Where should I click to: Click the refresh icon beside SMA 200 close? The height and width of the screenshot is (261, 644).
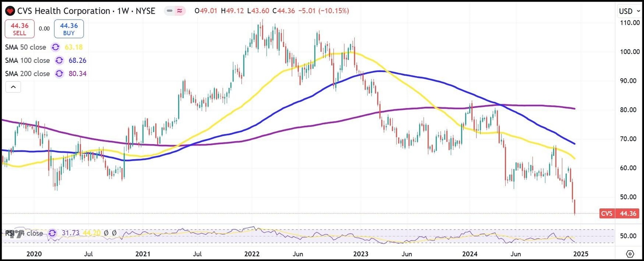(59, 74)
